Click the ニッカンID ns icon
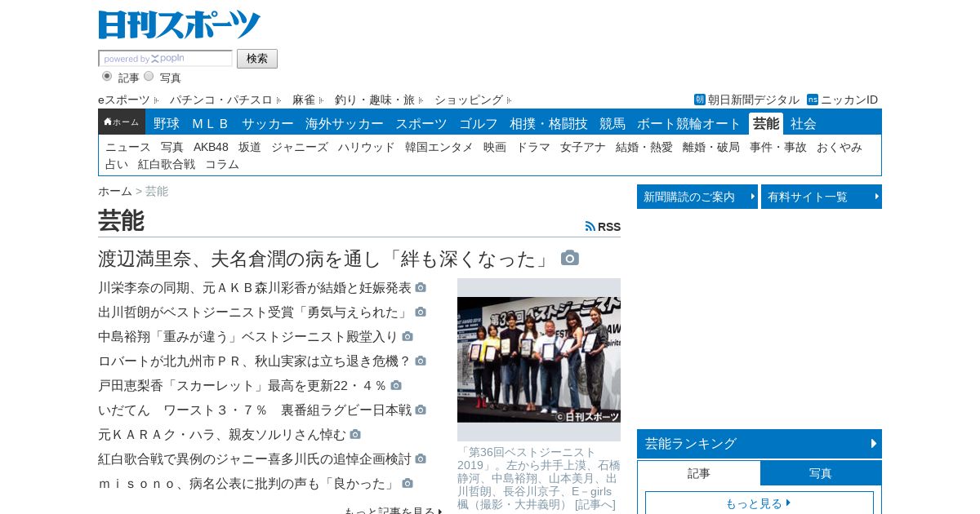Image resolution: width=980 pixels, height=514 pixels. click(x=813, y=100)
